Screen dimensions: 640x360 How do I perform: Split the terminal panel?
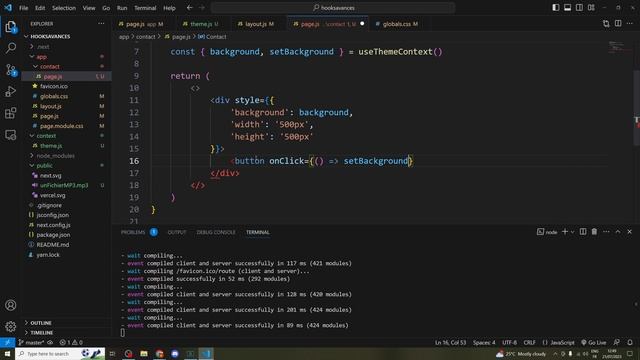point(583,232)
